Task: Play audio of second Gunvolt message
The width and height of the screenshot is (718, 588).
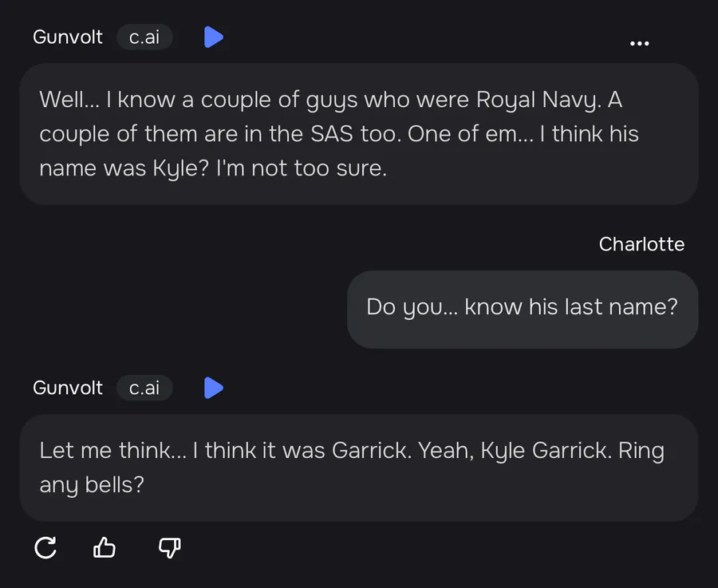Action: (213, 388)
